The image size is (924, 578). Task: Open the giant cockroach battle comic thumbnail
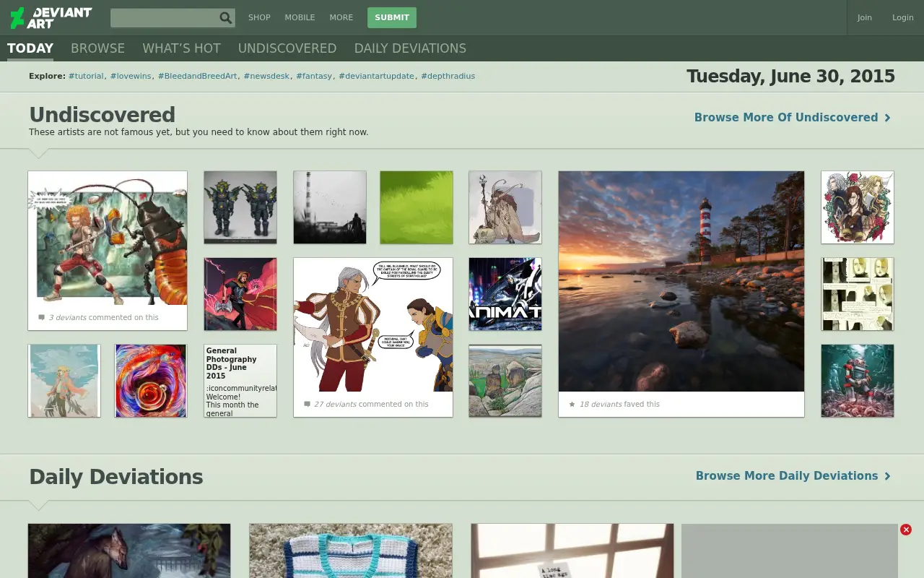coord(108,238)
